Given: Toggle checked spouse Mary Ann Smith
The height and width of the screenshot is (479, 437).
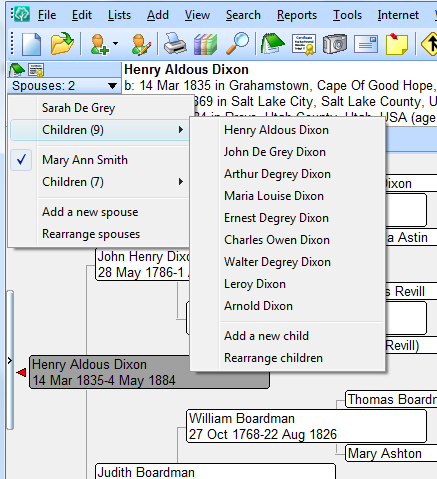Looking at the screenshot, I should (100, 160).
